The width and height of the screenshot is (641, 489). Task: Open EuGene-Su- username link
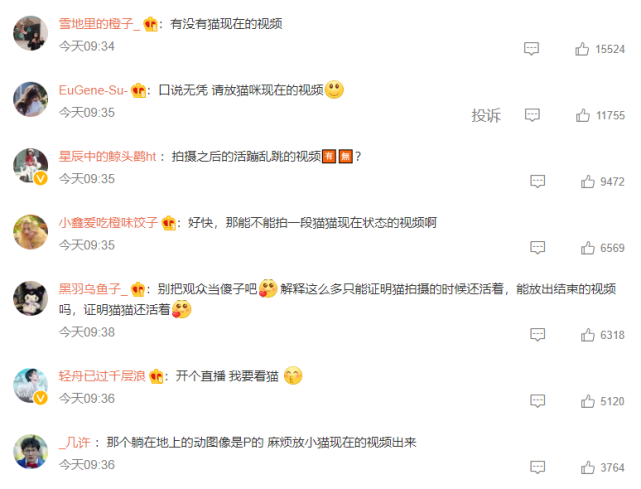(x=93, y=90)
